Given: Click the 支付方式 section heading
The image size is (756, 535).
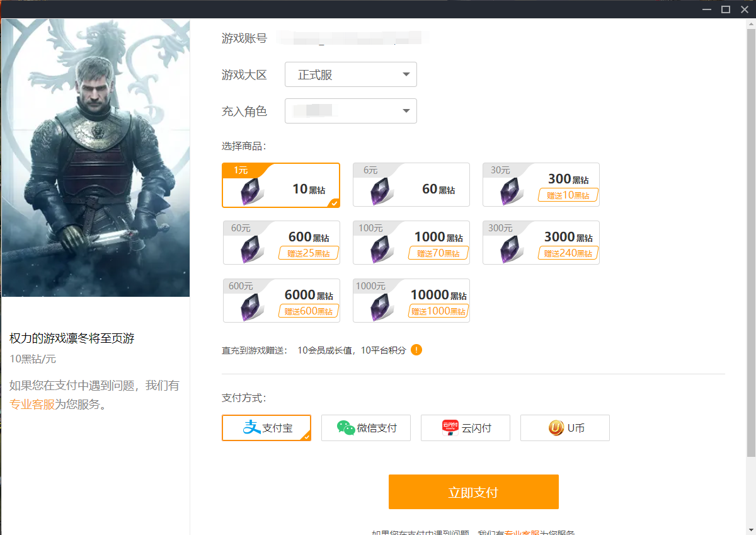Looking at the screenshot, I should pyautogui.click(x=244, y=398).
